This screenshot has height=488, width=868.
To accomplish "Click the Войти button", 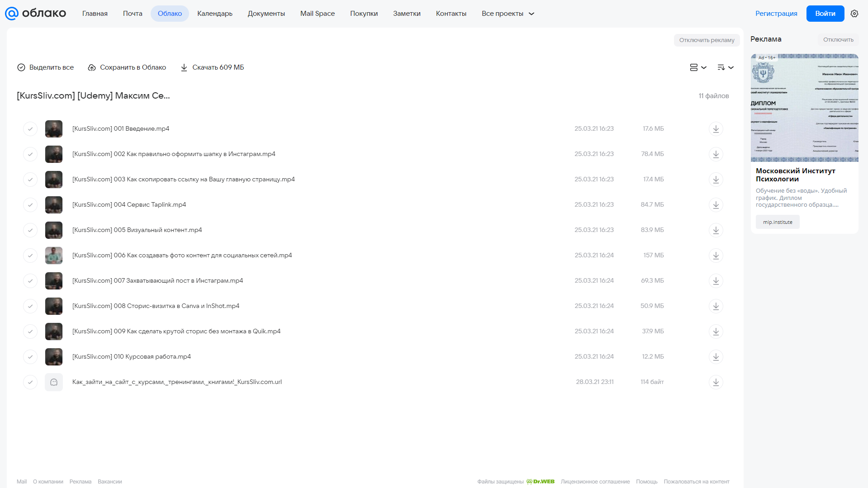I will 825,14.
